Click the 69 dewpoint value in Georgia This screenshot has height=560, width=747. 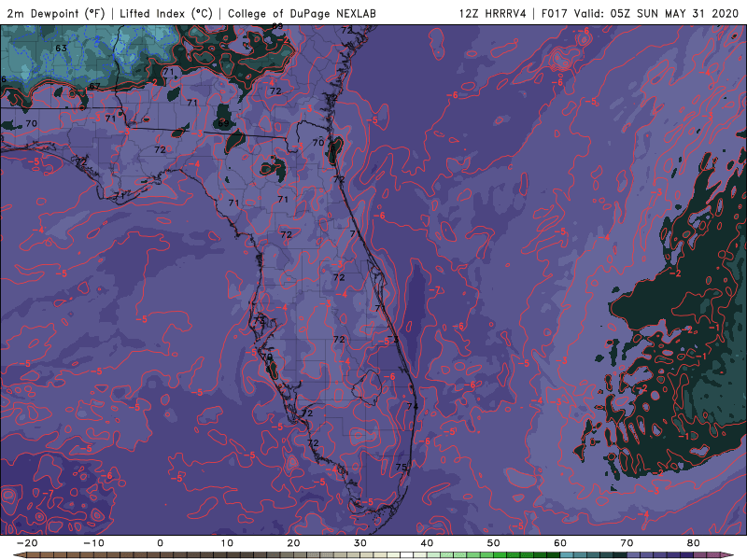click(x=223, y=123)
